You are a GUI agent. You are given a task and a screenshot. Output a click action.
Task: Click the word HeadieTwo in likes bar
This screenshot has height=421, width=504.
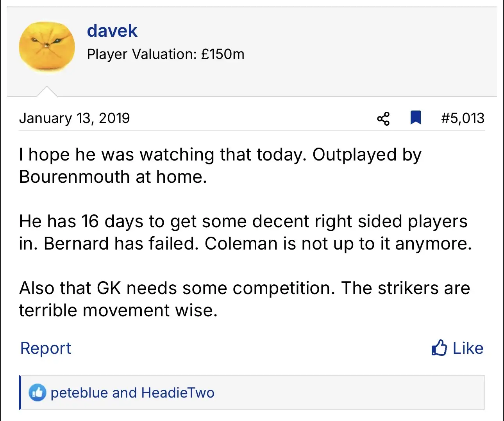tap(178, 392)
